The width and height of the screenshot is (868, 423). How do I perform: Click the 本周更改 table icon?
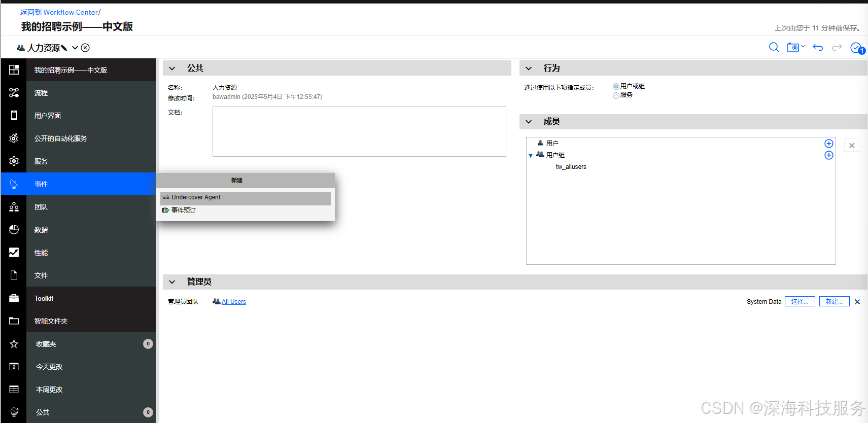click(x=14, y=390)
